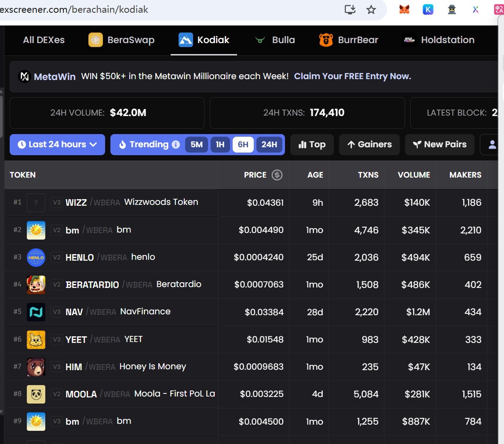This screenshot has width=504, height=444.
Task: Click the bm #9 volume $887K
Action: pyautogui.click(x=416, y=422)
